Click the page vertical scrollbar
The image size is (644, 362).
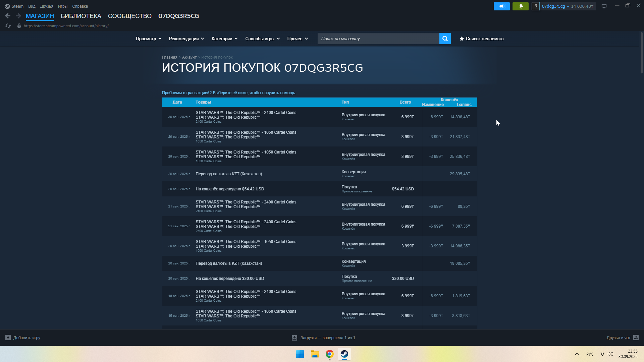[641, 53]
